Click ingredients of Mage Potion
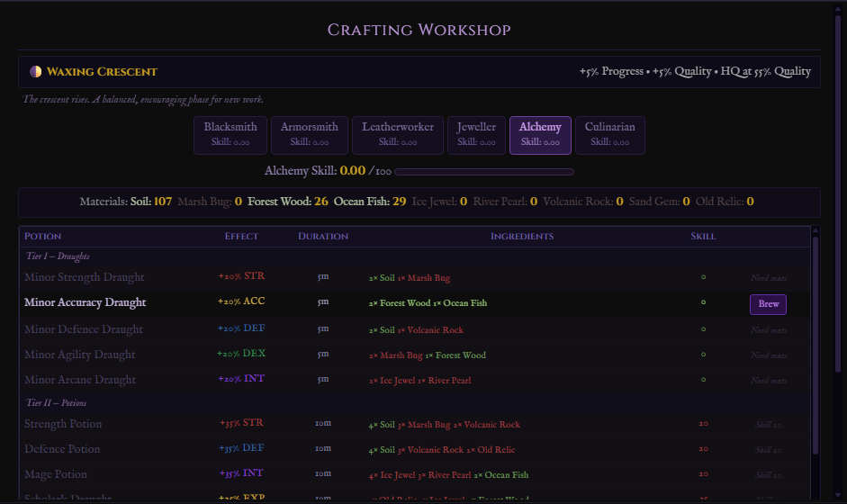Screen dimensions: 847x504 tap(448, 475)
